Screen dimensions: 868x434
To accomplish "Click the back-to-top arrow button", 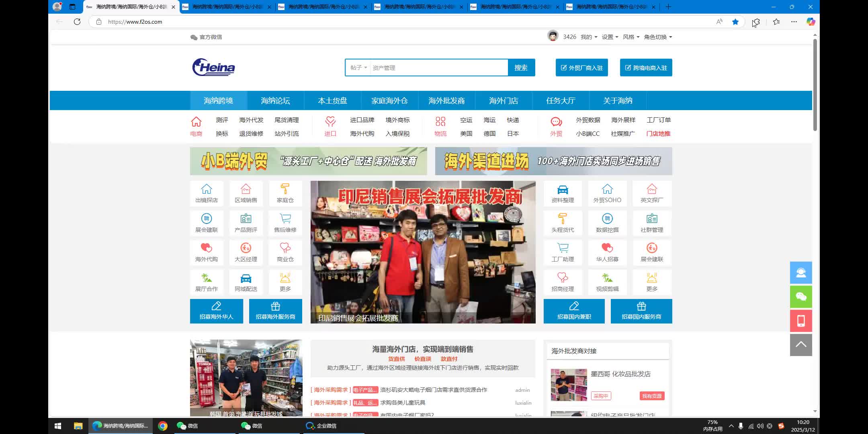I will tap(800, 344).
